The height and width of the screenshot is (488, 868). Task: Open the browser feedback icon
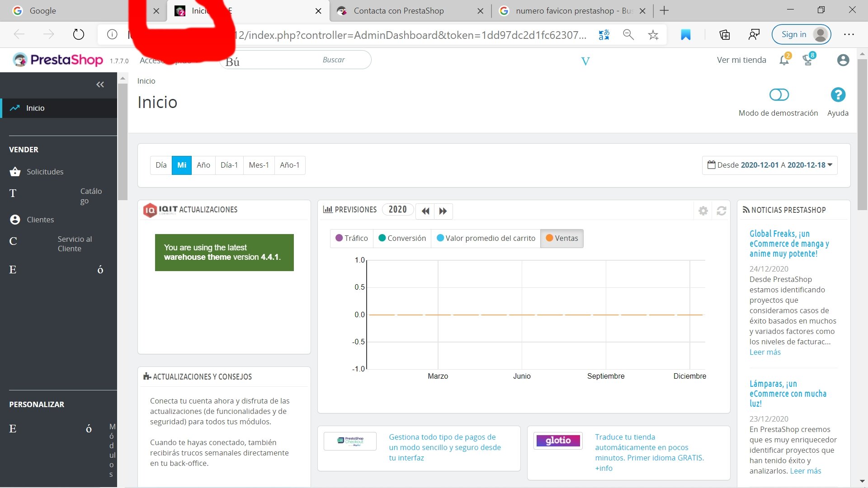(754, 34)
